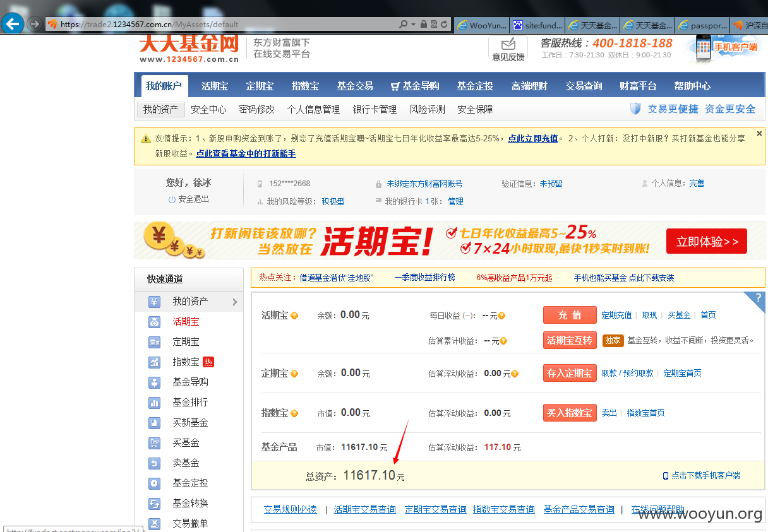Select 安全中心 sub-menu item

click(x=208, y=109)
